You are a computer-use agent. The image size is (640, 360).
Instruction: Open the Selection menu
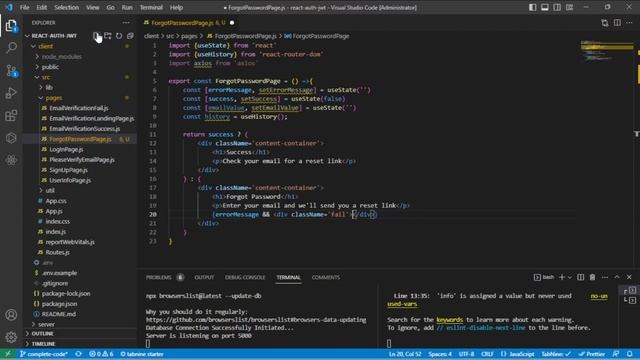(67, 7)
